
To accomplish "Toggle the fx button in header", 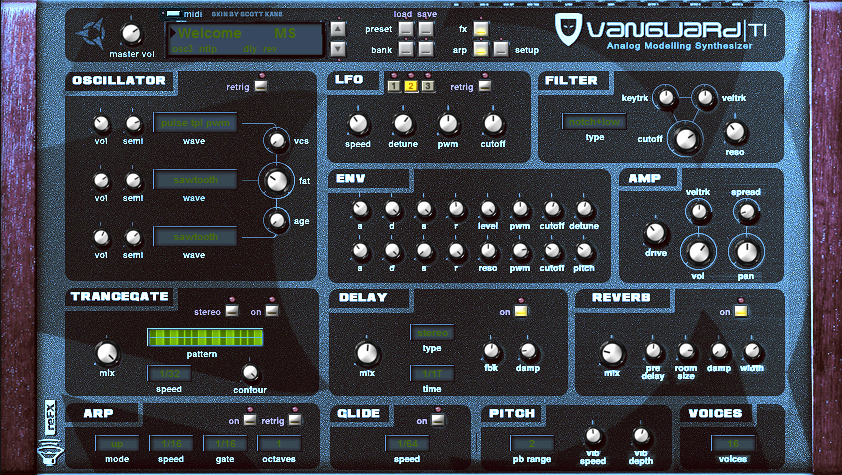I will [481, 29].
